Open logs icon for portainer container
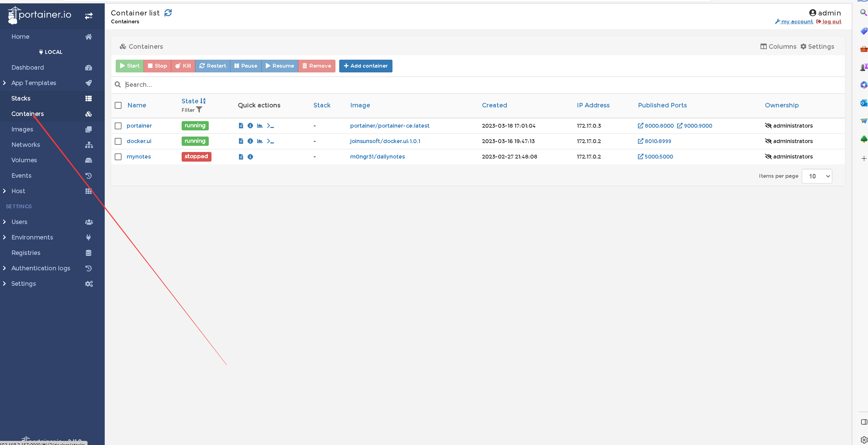This screenshot has height=445, width=868. (x=241, y=126)
